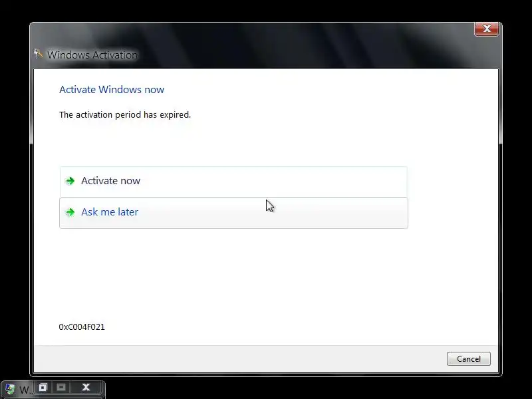Click the Activate Windows now heading

112,90
